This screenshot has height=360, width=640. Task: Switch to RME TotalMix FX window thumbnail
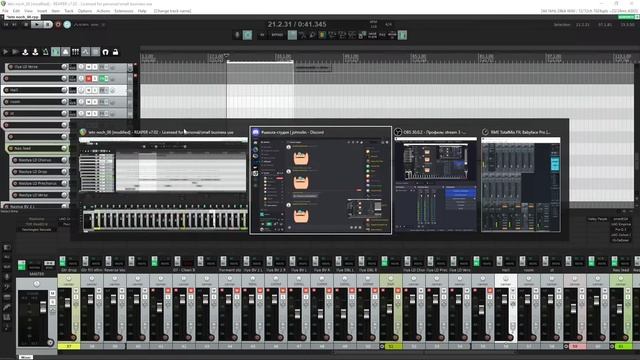(x=521, y=180)
